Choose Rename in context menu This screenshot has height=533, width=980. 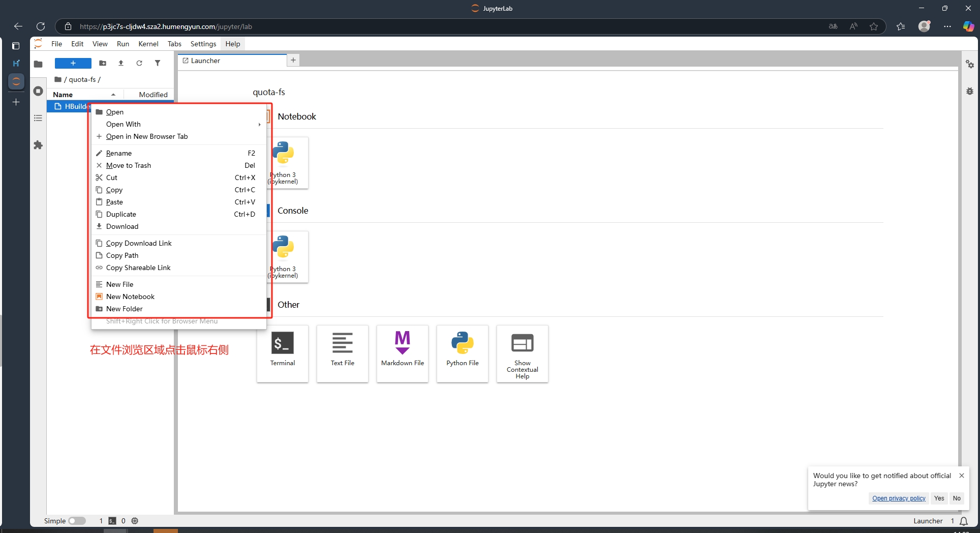pos(178,153)
